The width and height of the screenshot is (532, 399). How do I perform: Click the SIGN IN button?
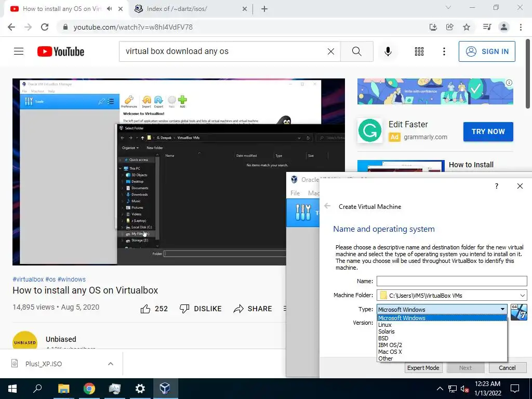[x=487, y=51]
